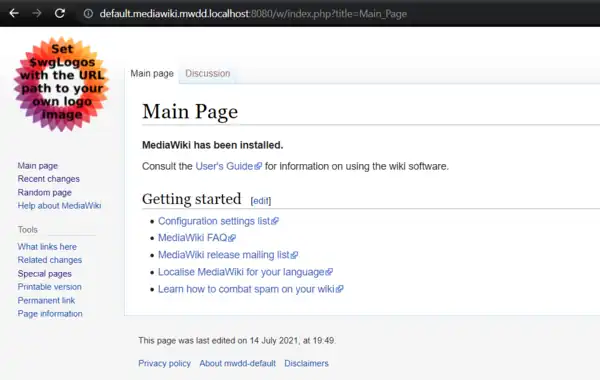600x380 pixels.
Task: Go to Random page
Action: click(x=44, y=192)
